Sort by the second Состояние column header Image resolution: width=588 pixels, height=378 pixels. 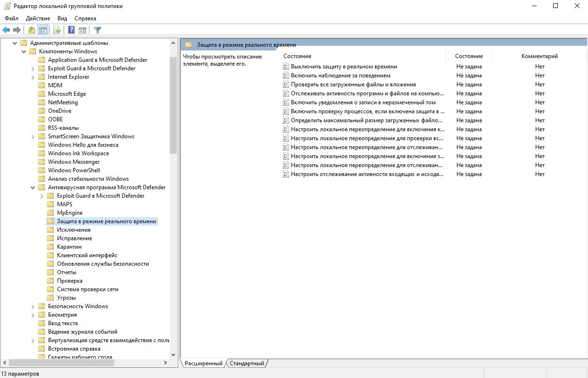point(469,56)
